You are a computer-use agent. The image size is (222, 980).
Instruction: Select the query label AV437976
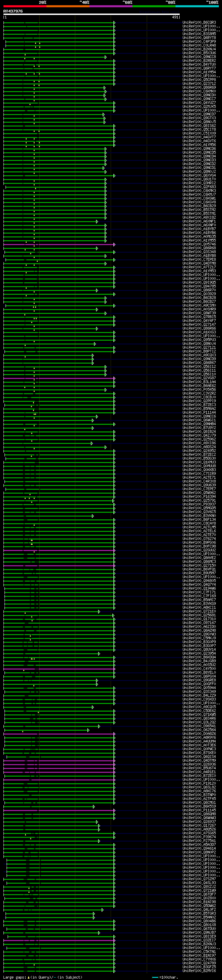(x=13, y=11)
